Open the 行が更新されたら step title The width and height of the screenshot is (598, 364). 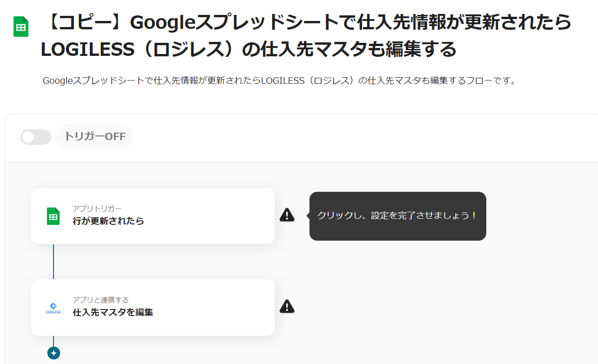pyautogui.click(x=108, y=221)
